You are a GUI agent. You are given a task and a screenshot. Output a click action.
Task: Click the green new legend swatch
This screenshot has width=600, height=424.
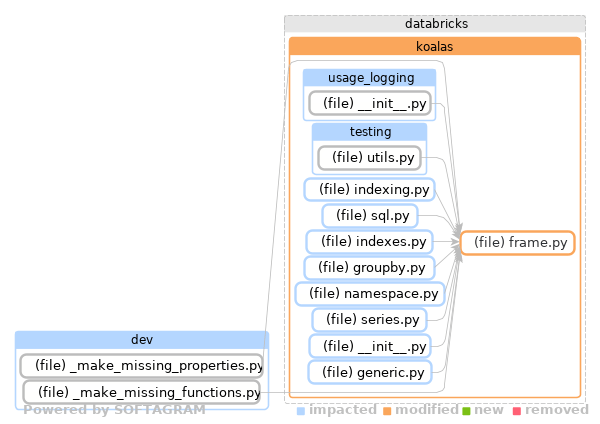[x=466, y=411]
